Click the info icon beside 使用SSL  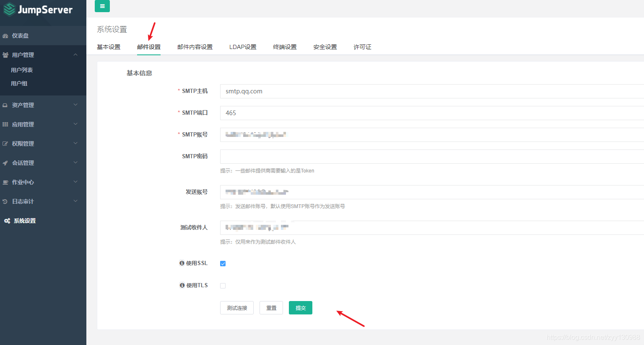point(182,263)
